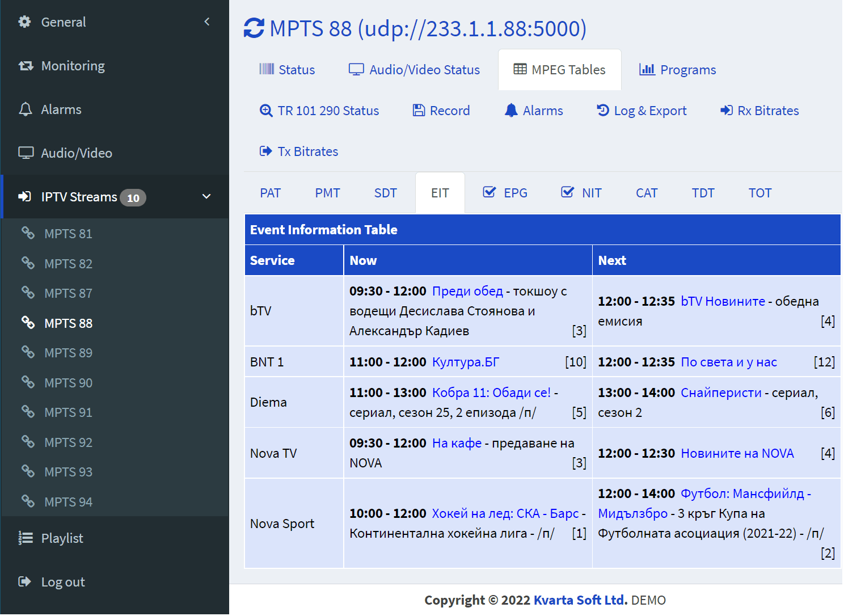Click the Alarms bell icon in sidebar

point(26,109)
